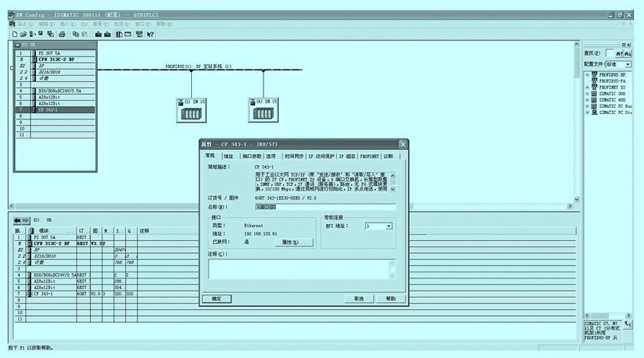Click the Open station toolbar icon
The image size is (644, 358).
tap(24, 34)
